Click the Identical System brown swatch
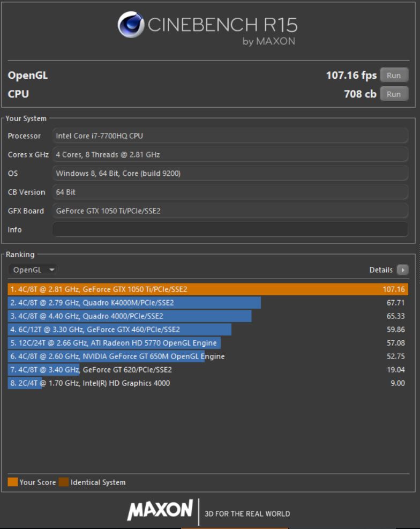 coord(64,482)
